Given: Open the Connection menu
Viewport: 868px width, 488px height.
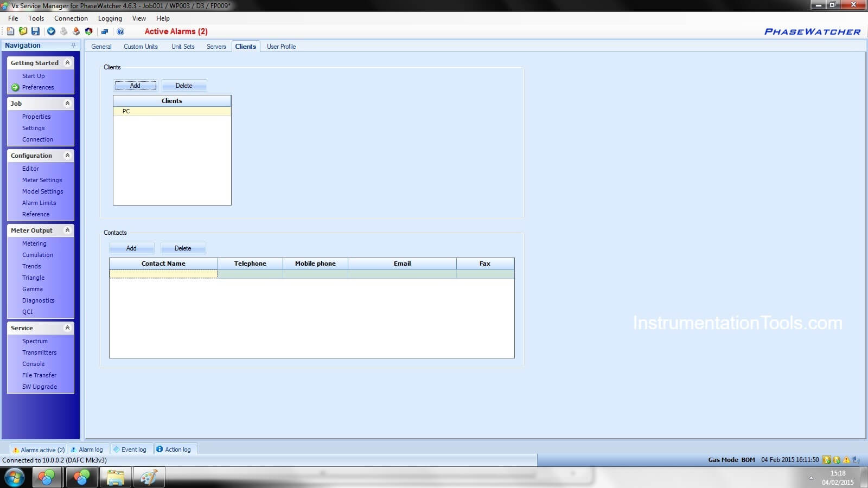Looking at the screenshot, I should (71, 18).
